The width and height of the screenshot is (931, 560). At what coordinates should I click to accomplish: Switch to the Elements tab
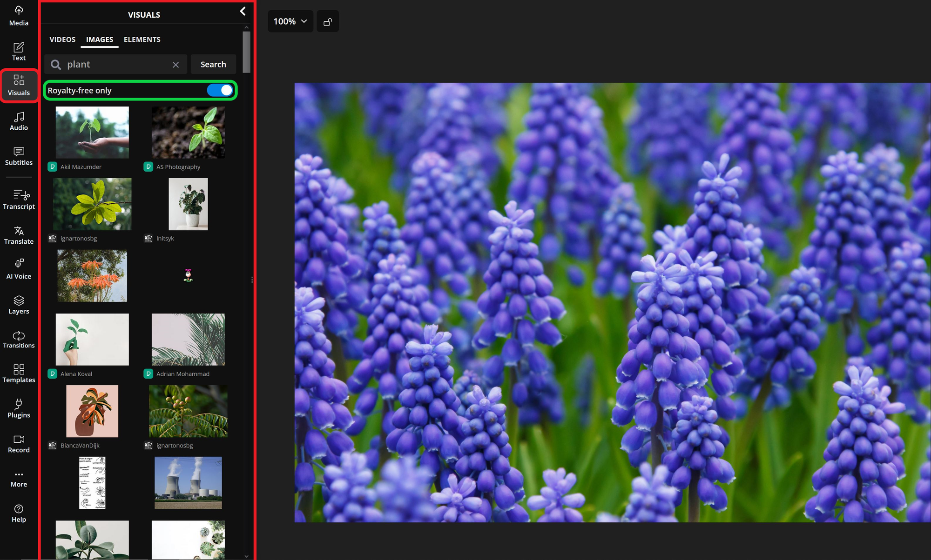pos(142,40)
